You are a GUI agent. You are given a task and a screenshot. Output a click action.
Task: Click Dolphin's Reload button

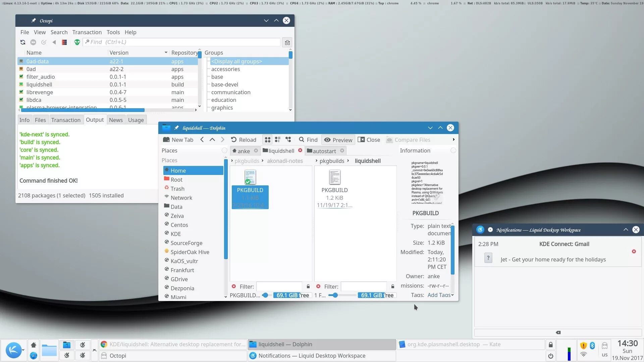(244, 140)
